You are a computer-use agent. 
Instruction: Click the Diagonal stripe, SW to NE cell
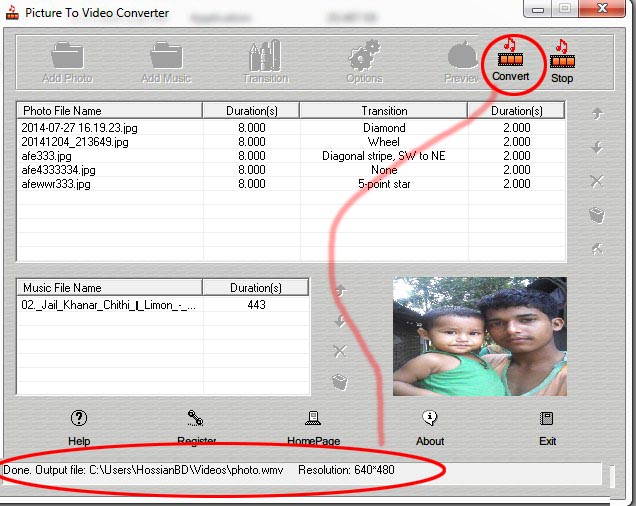(x=384, y=156)
